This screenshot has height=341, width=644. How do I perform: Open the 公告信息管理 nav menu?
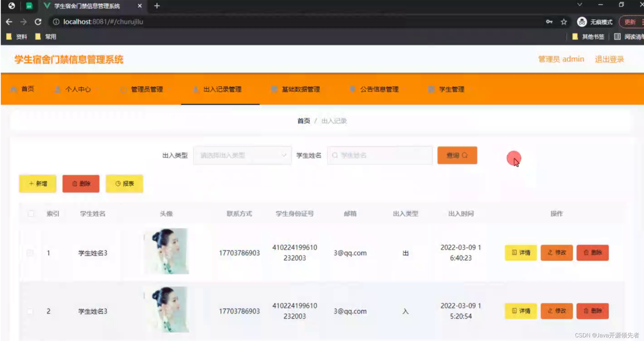tap(379, 89)
